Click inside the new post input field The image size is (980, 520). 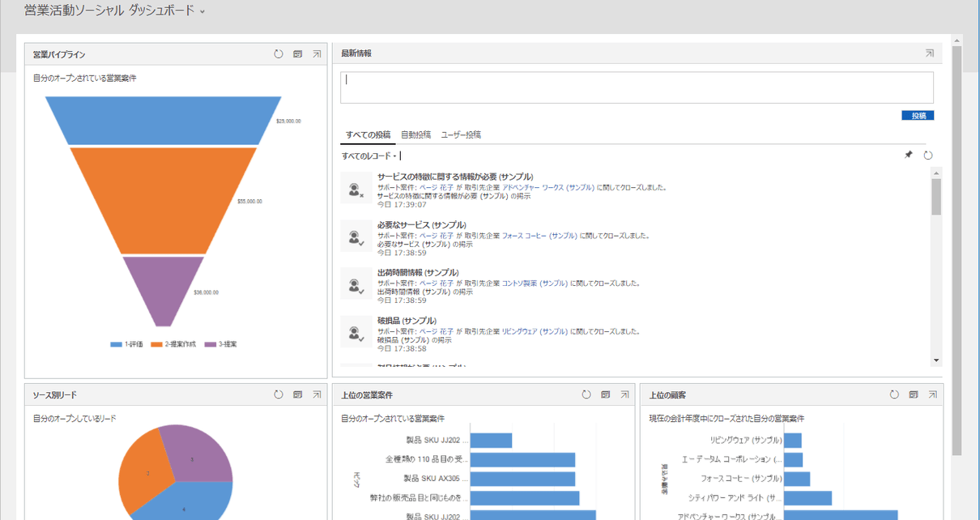coord(635,86)
